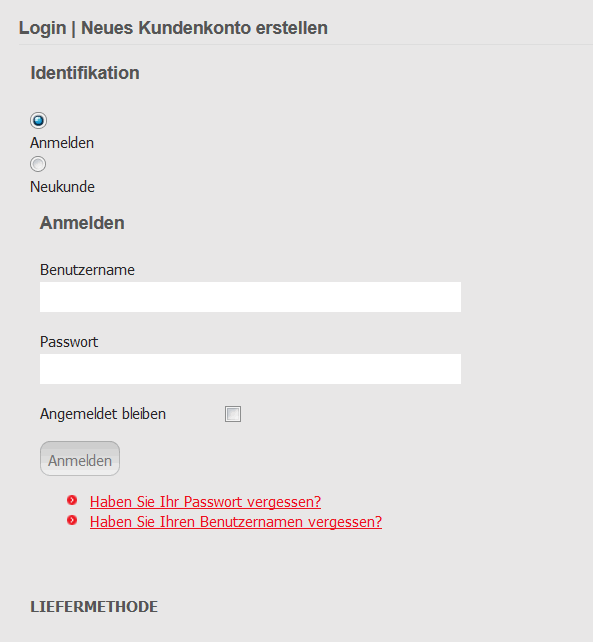Click the Passwort field label
Image resolution: width=593 pixels, height=642 pixels.
[69, 342]
